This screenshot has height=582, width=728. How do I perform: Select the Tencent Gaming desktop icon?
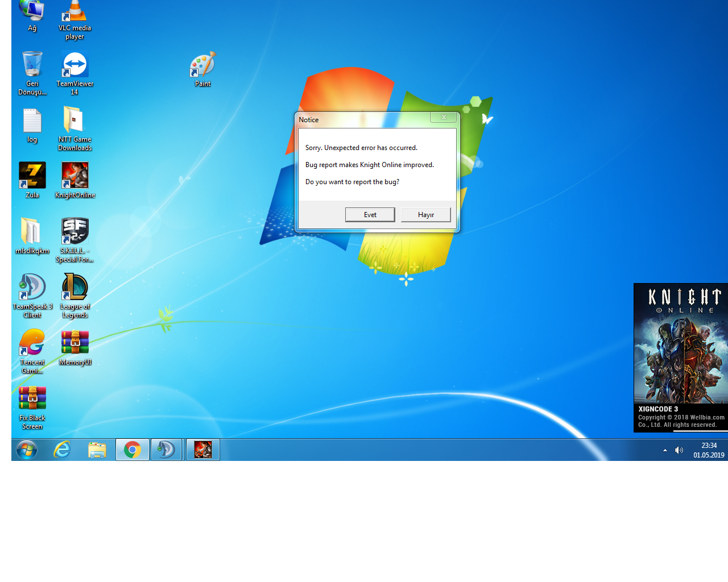pos(32,351)
